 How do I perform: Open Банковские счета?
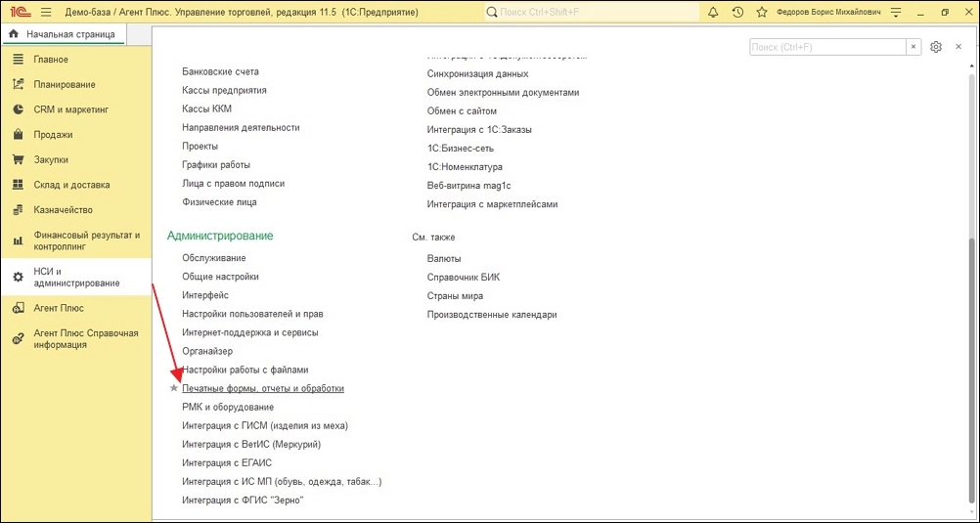click(x=220, y=72)
